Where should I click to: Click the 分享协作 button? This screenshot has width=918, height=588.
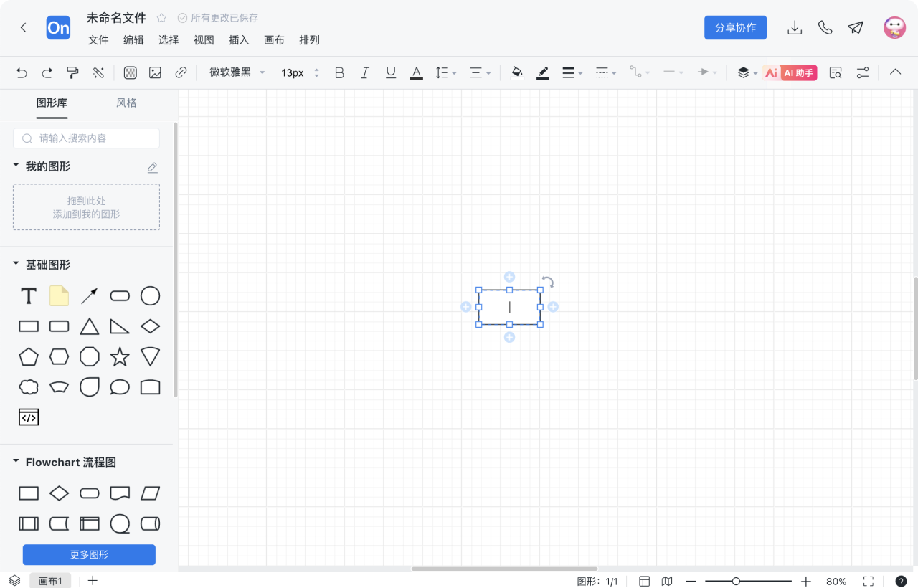click(x=735, y=27)
